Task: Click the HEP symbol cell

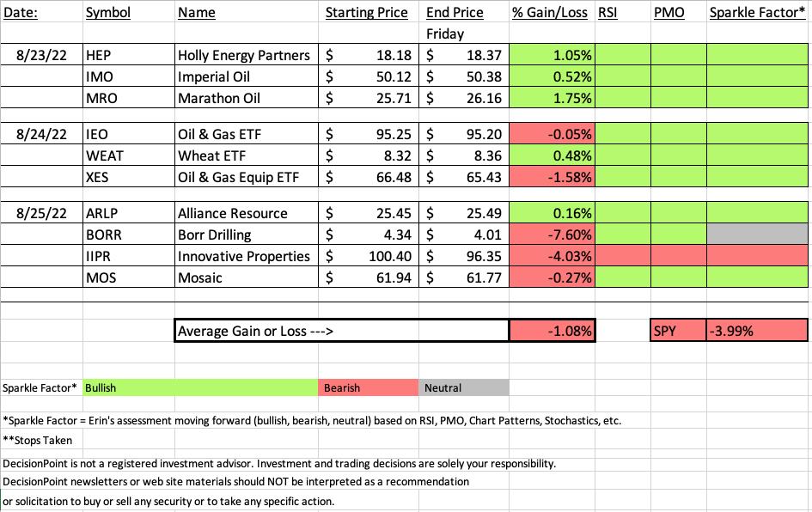Action: point(128,55)
